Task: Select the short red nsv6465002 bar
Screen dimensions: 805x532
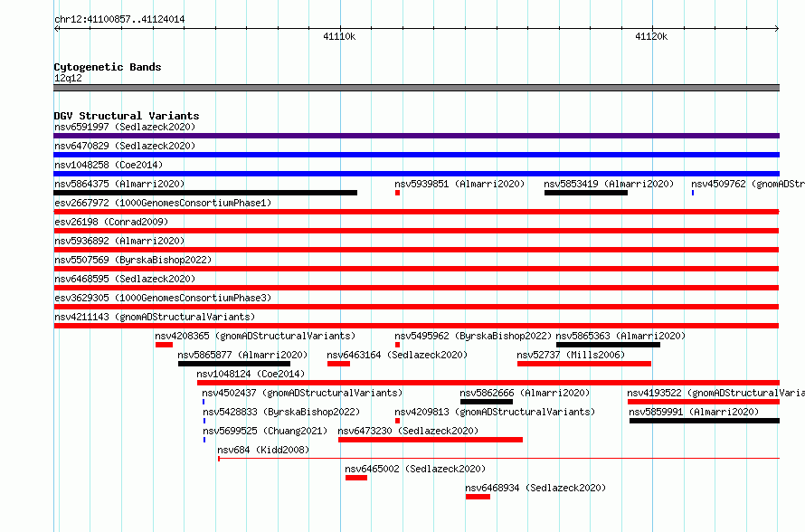Action: pyautogui.click(x=356, y=478)
